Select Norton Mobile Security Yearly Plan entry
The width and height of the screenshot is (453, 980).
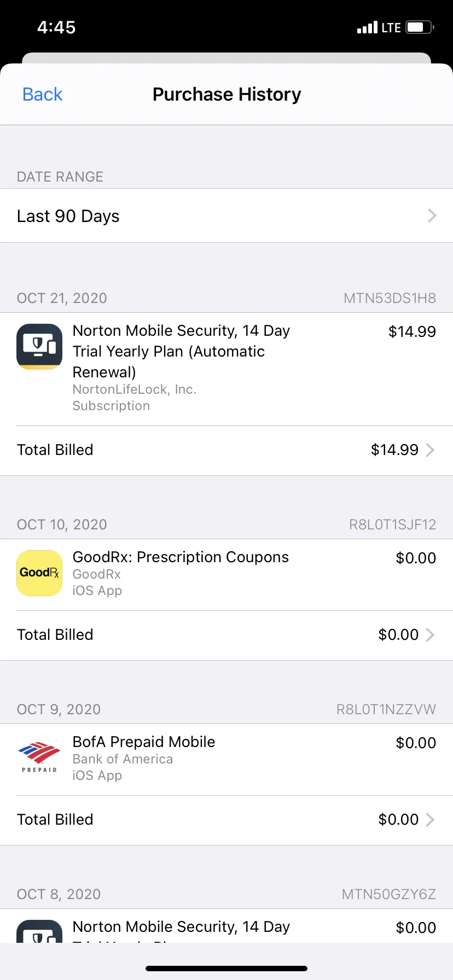pos(226,369)
